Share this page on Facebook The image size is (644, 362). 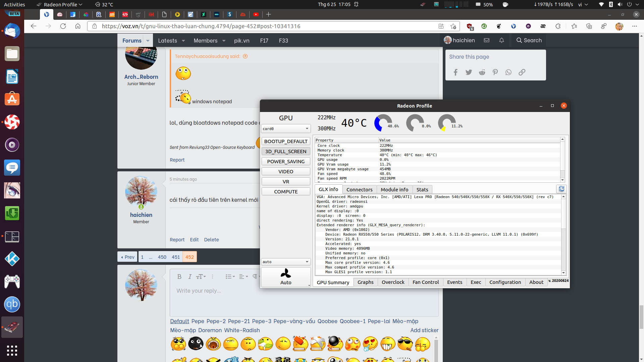[455, 72]
